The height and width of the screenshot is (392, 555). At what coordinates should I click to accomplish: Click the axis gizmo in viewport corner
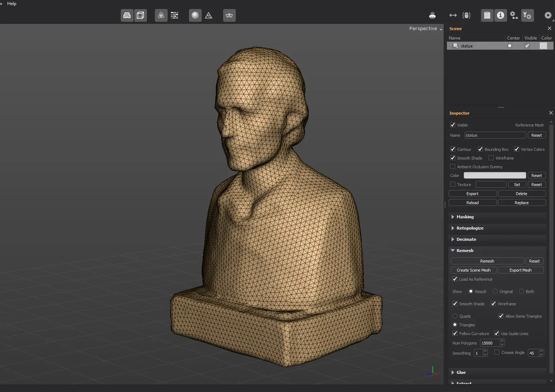coord(432,371)
